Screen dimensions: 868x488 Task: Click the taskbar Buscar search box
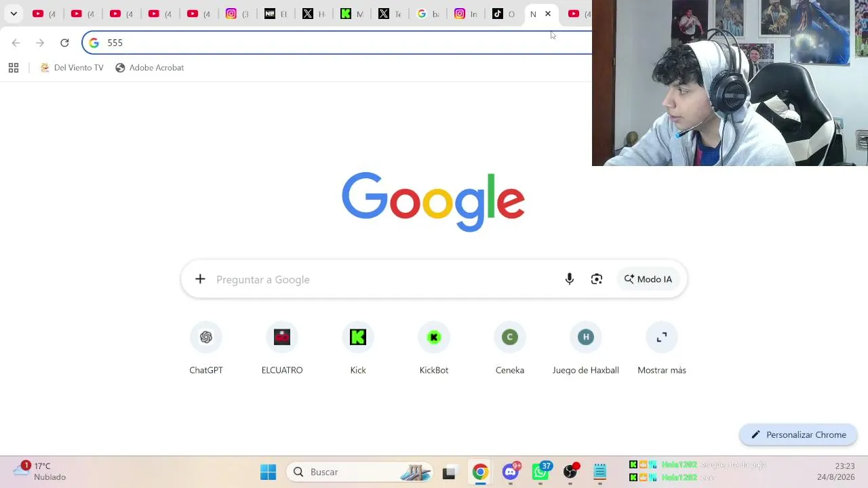click(x=360, y=472)
